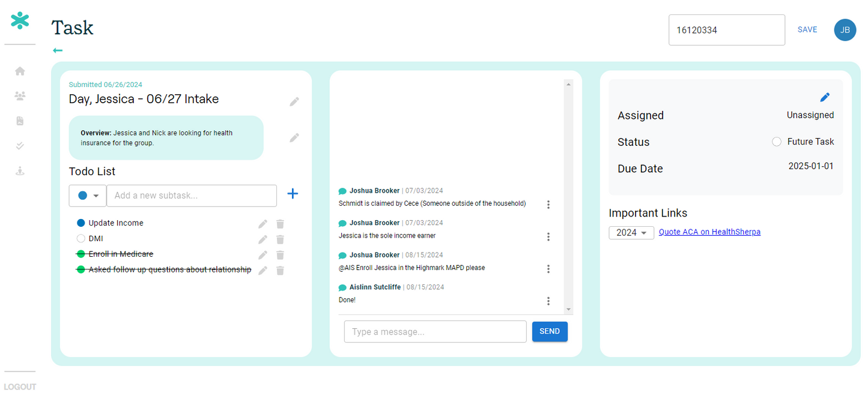The width and height of the screenshot is (868, 402).
Task: Toggle the DMI subtask status circle
Action: pyautogui.click(x=81, y=239)
